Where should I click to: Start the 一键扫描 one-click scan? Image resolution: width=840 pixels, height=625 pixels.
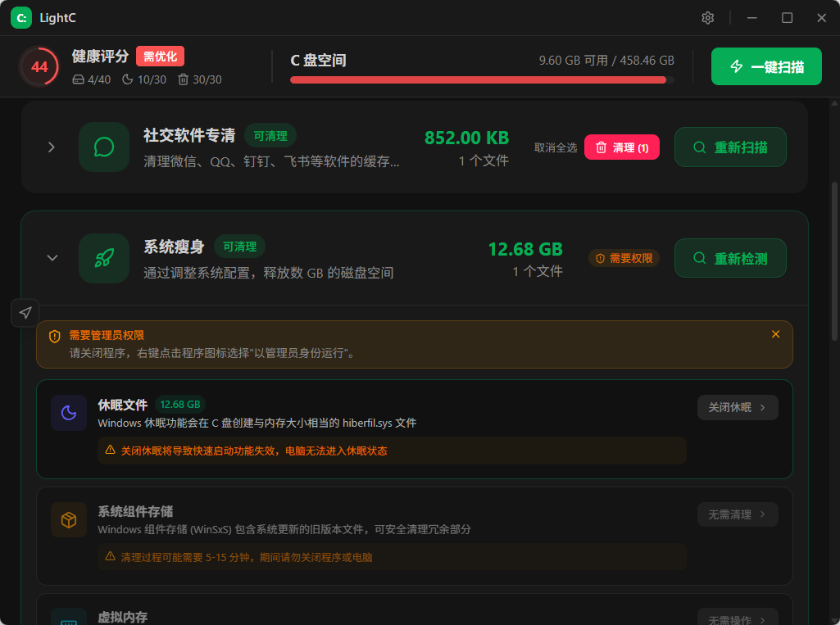(766, 66)
